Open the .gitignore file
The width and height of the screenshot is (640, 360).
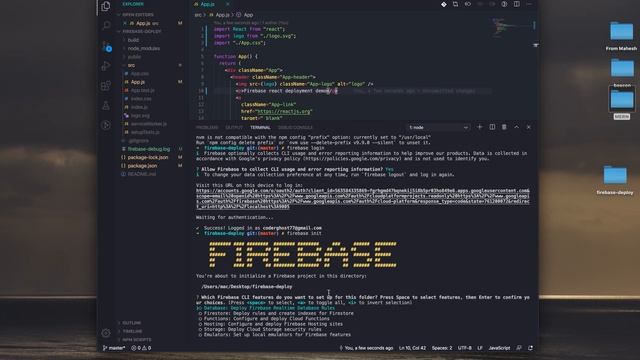click(138, 141)
